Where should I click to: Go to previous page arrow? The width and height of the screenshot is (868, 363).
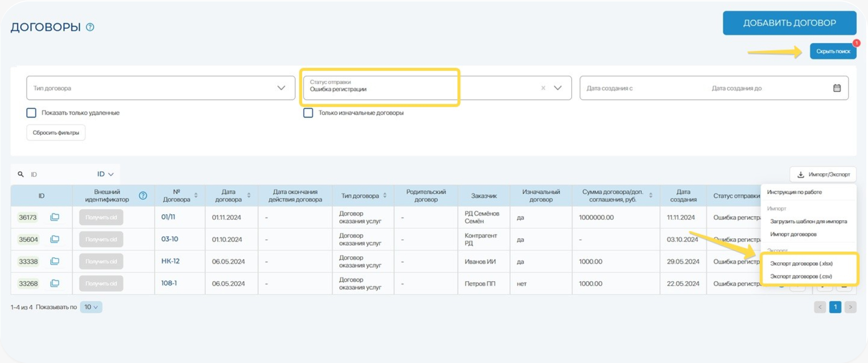coord(820,307)
